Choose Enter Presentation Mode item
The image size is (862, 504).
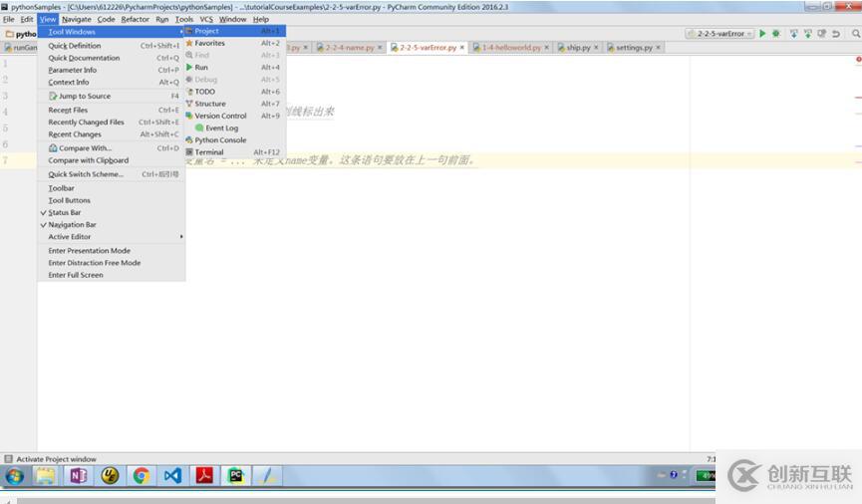pos(111,250)
